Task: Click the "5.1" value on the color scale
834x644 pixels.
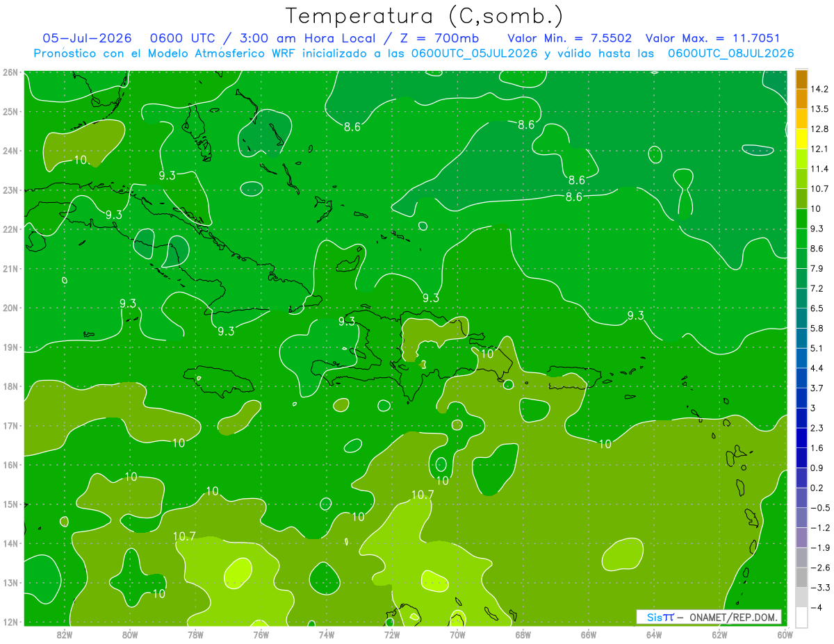Action: coord(817,348)
